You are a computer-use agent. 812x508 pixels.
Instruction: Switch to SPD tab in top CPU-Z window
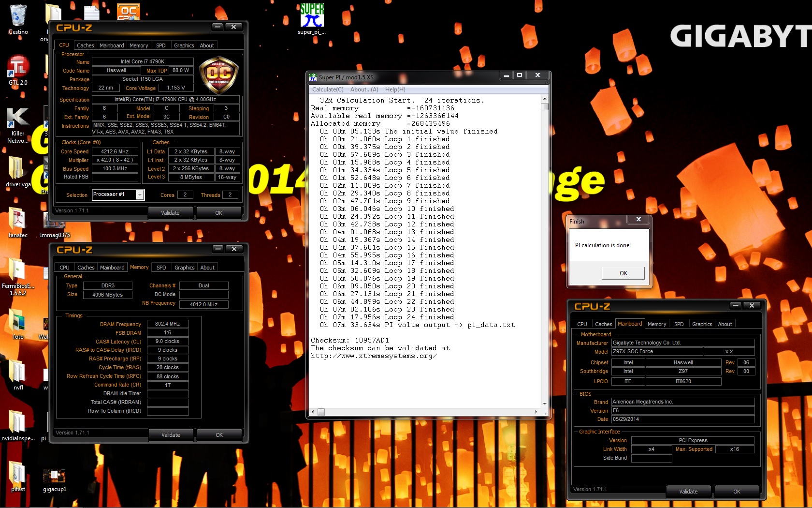click(161, 45)
